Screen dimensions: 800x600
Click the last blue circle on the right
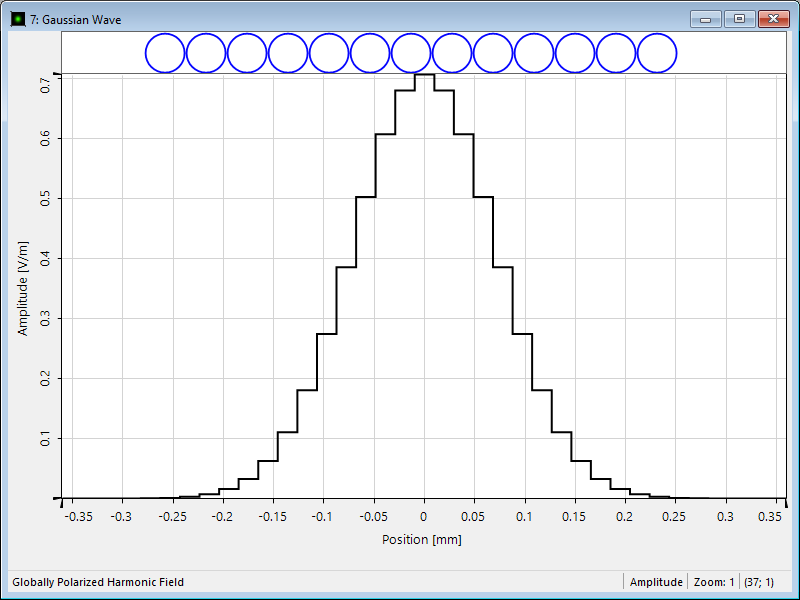point(657,53)
